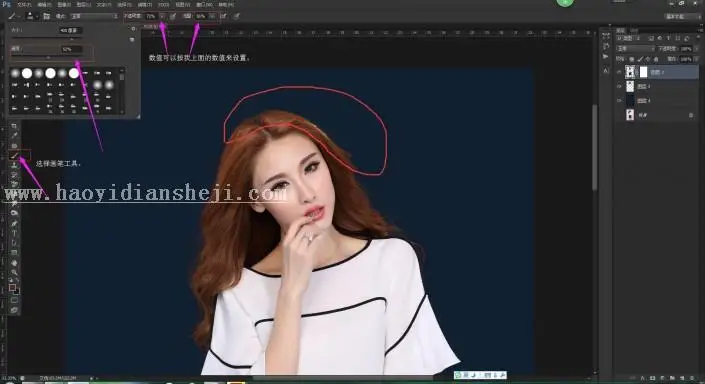This screenshot has width=705, height=384.
Task: Select the Path Selection tool
Action: (x=14, y=243)
